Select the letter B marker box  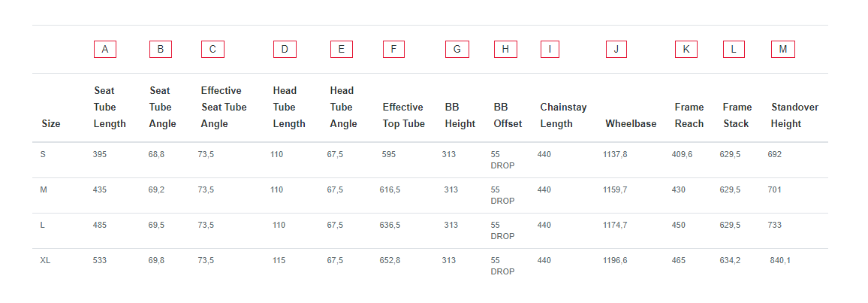(161, 50)
